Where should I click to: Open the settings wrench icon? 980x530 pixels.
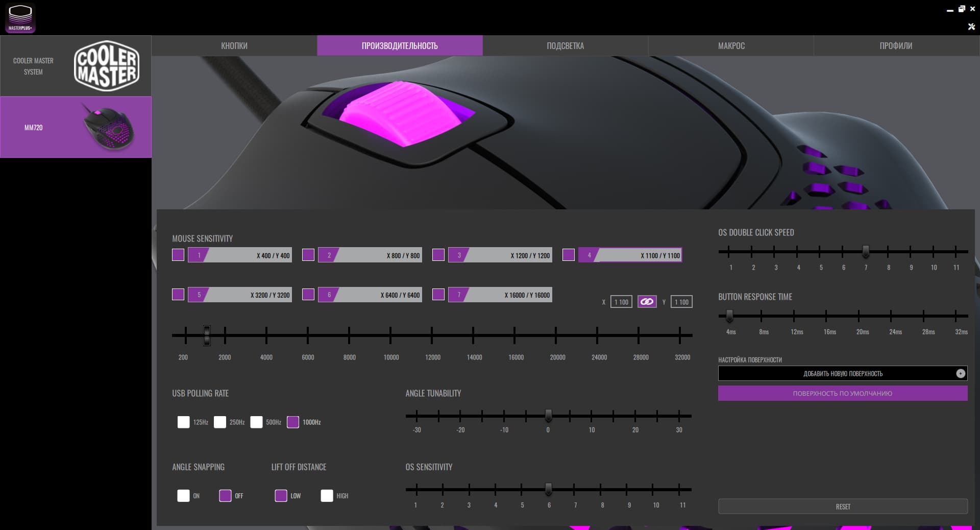[x=971, y=27]
